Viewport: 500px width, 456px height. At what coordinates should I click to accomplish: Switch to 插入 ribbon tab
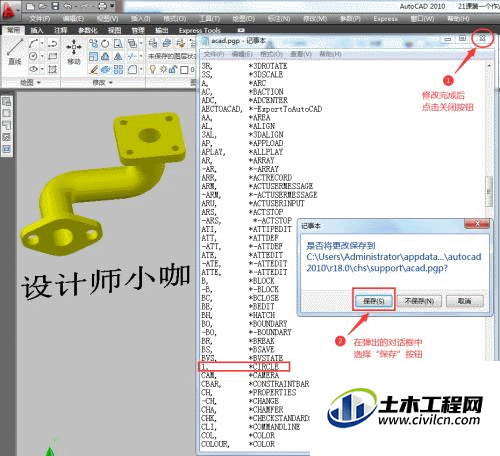(37, 30)
